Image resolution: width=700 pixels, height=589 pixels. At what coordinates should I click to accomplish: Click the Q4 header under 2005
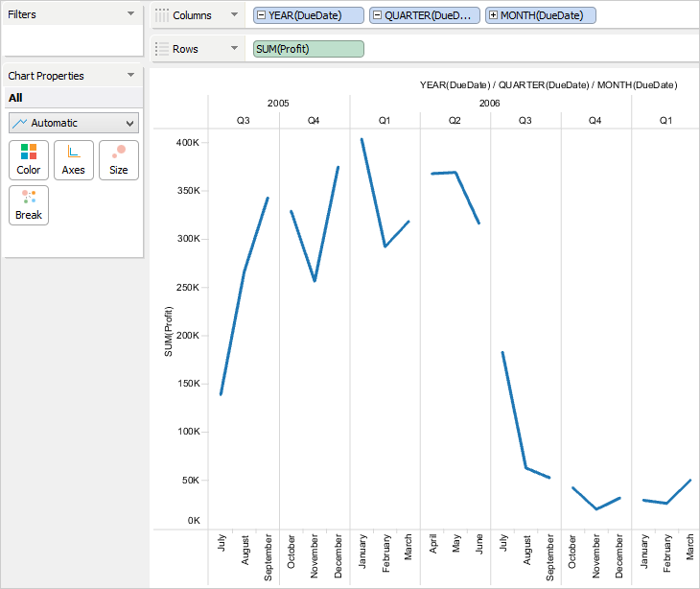point(314,121)
